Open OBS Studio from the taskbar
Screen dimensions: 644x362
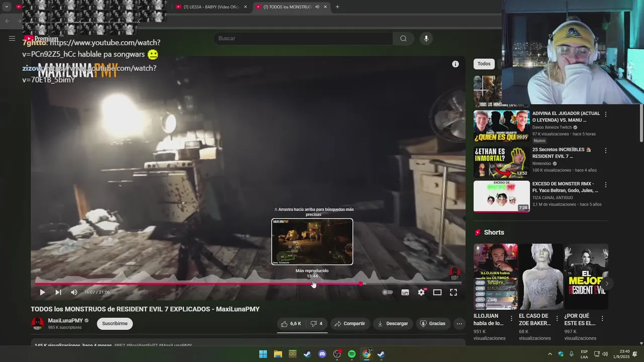click(337, 354)
